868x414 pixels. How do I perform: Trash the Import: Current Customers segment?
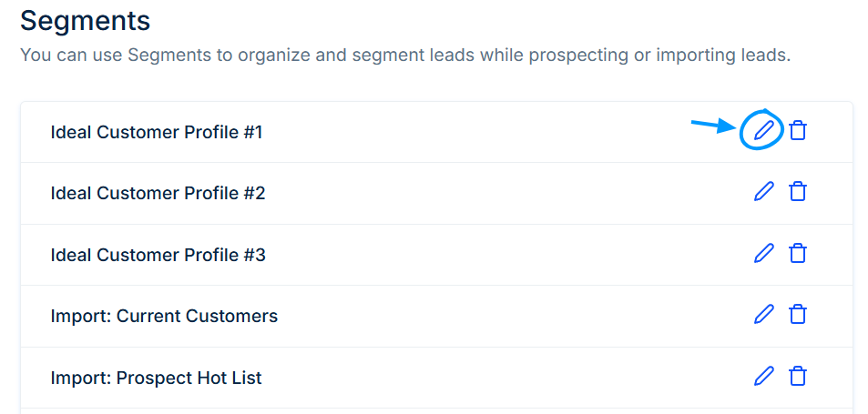(x=798, y=314)
